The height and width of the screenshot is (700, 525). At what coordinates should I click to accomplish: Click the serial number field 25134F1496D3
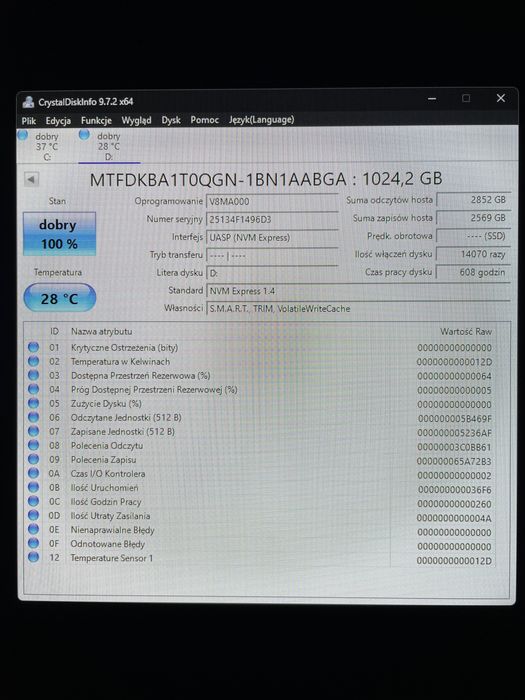pyautogui.click(x=272, y=220)
